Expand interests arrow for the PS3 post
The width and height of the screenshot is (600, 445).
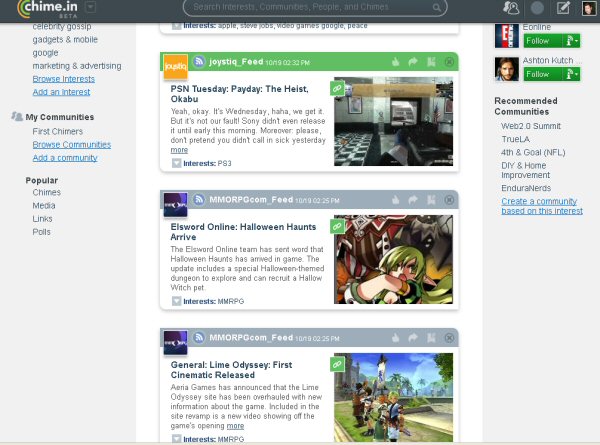tap(176, 163)
